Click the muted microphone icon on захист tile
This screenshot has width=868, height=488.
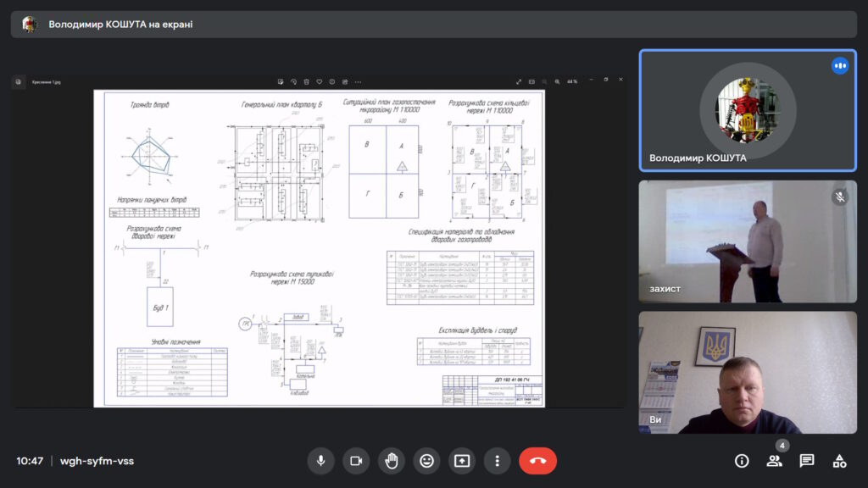click(840, 197)
